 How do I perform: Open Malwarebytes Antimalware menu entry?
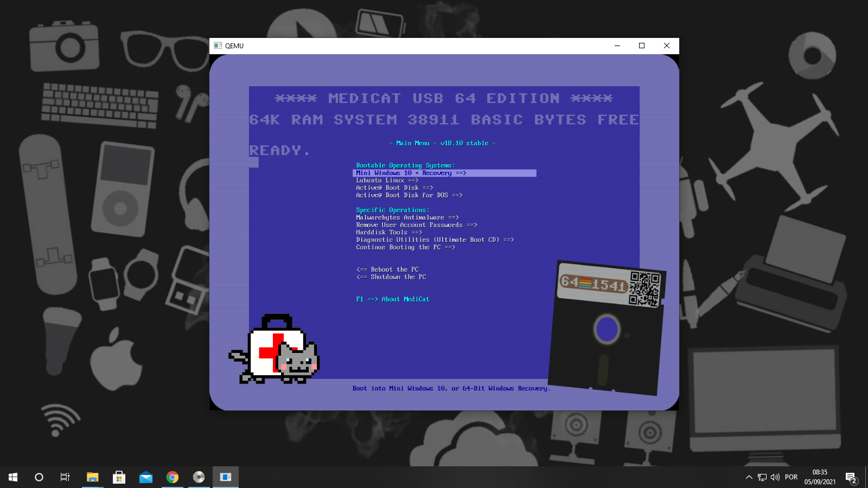(x=407, y=217)
